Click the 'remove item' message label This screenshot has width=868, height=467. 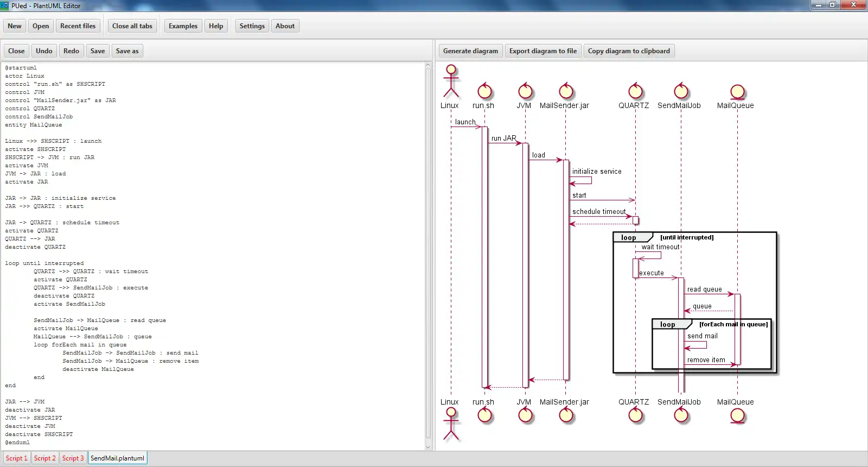[x=706, y=360]
